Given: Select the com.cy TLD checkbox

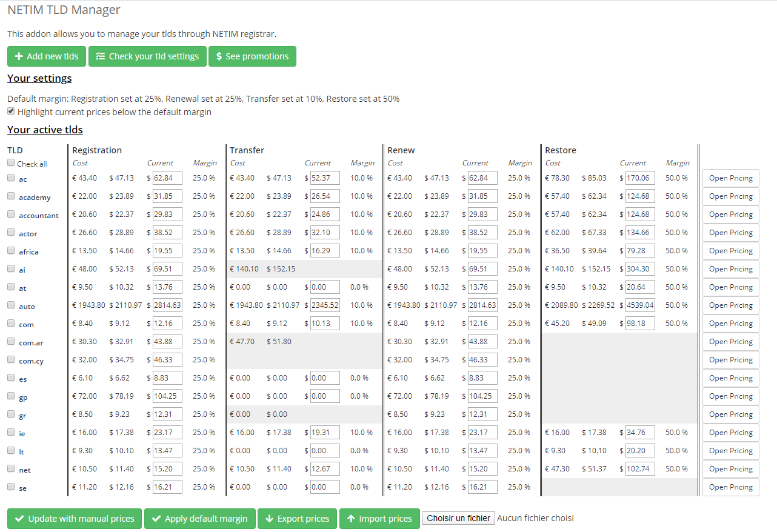Looking at the screenshot, I should tap(11, 360).
